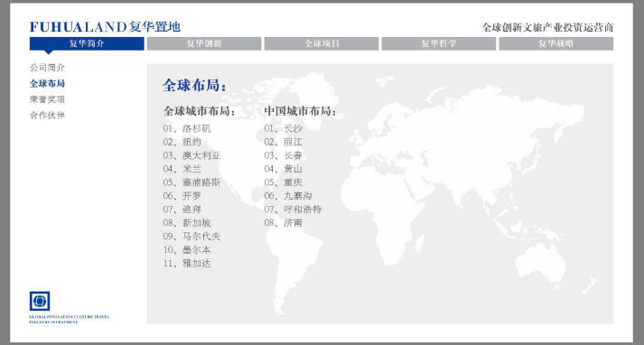Screen dimensions: 644x345
Task: Go to the 复华战略 tab
Action: click(556, 43)
